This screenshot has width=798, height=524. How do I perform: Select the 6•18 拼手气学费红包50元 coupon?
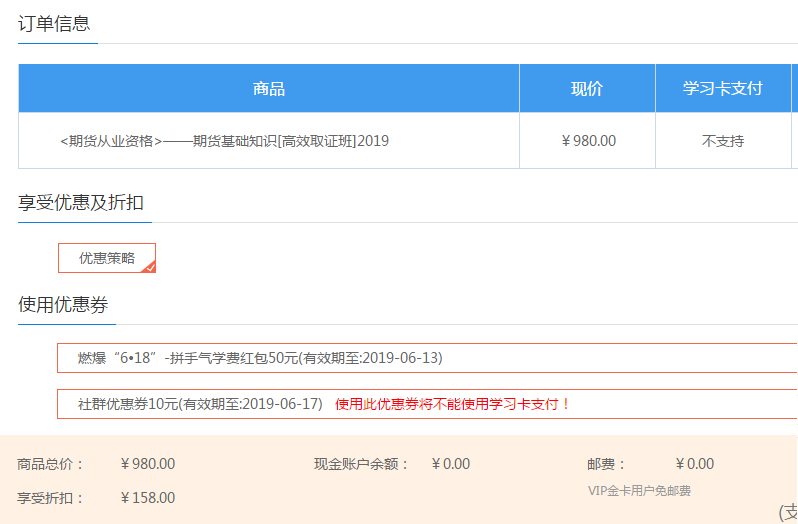(260, 358)
